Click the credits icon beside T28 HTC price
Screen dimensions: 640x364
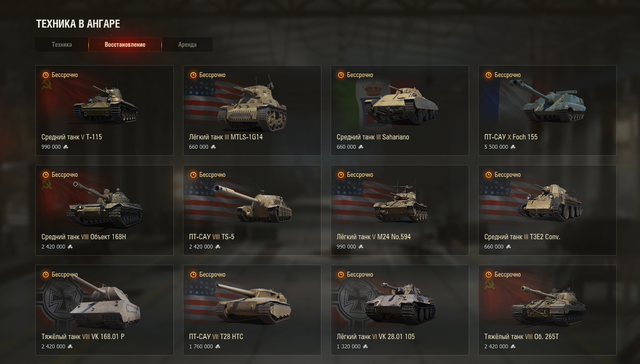[218, 347]
